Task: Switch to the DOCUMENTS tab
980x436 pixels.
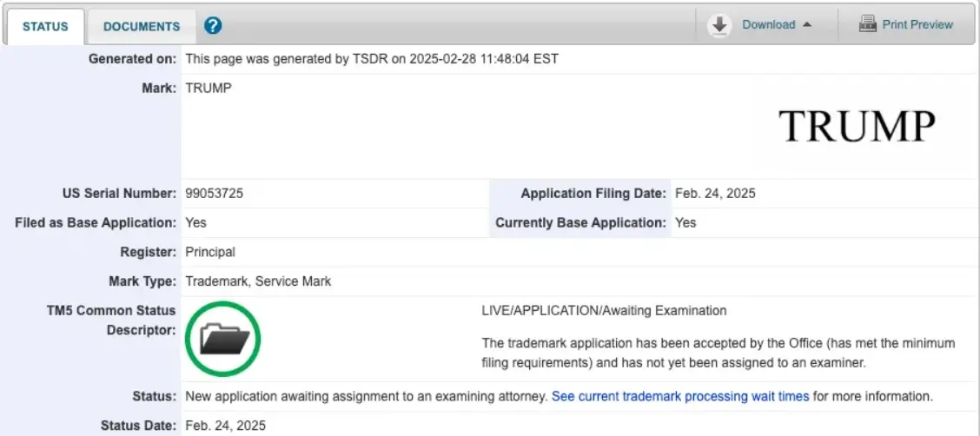Action: pyautogui.click(x=142, y=27)
